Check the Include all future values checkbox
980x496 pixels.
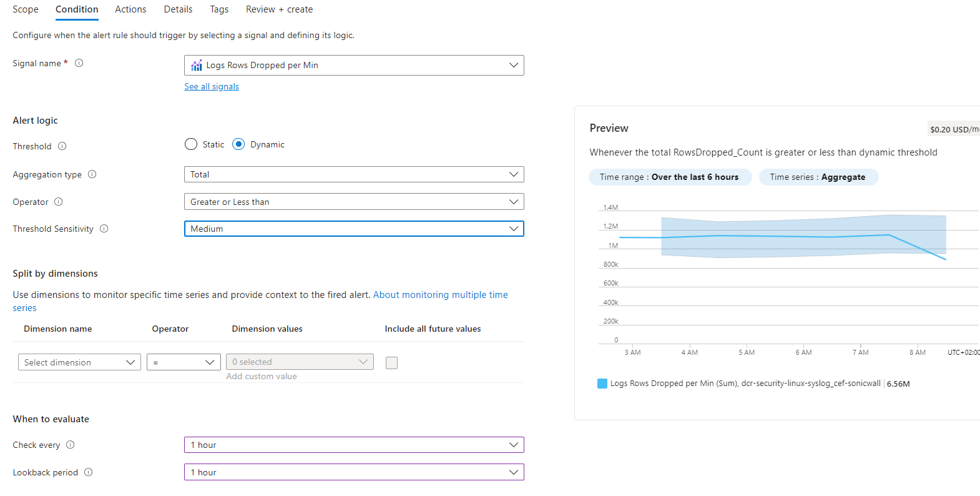(391, 363)
